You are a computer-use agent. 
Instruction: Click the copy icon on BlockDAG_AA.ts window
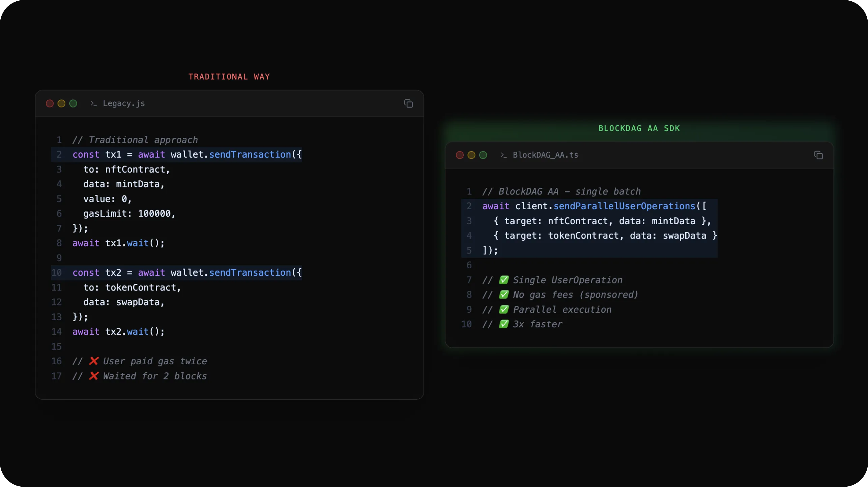click(819, 155)
